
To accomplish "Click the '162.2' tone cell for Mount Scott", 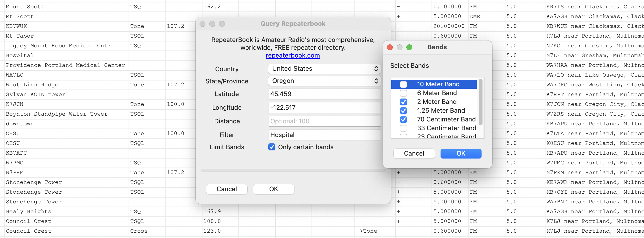I will pos(220,7).
